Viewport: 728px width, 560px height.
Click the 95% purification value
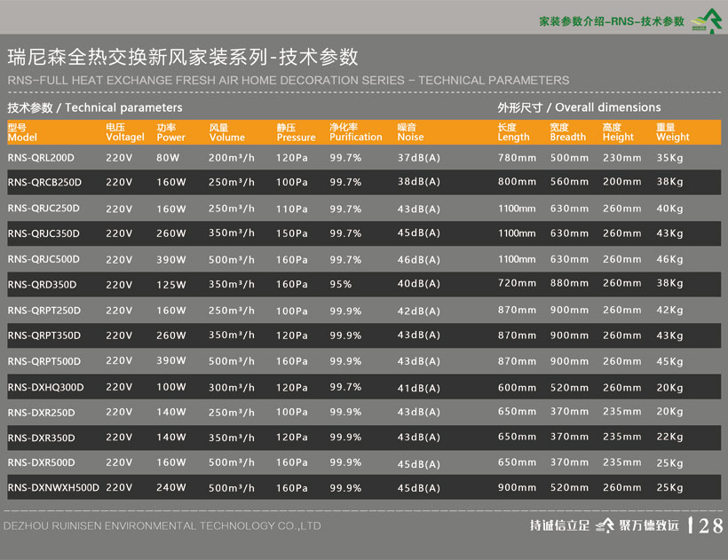340,285
